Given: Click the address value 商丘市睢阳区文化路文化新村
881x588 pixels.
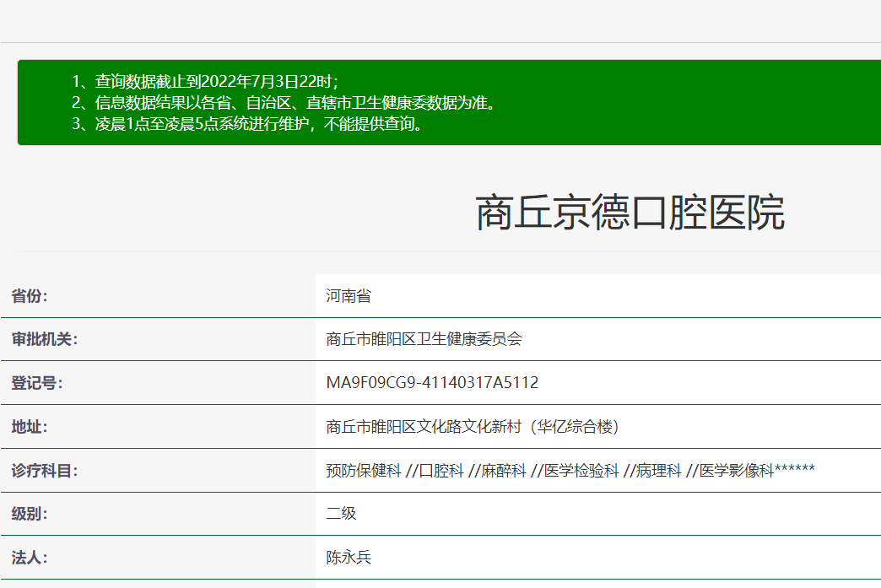Looking at the screenshot, I should (473, 427).
